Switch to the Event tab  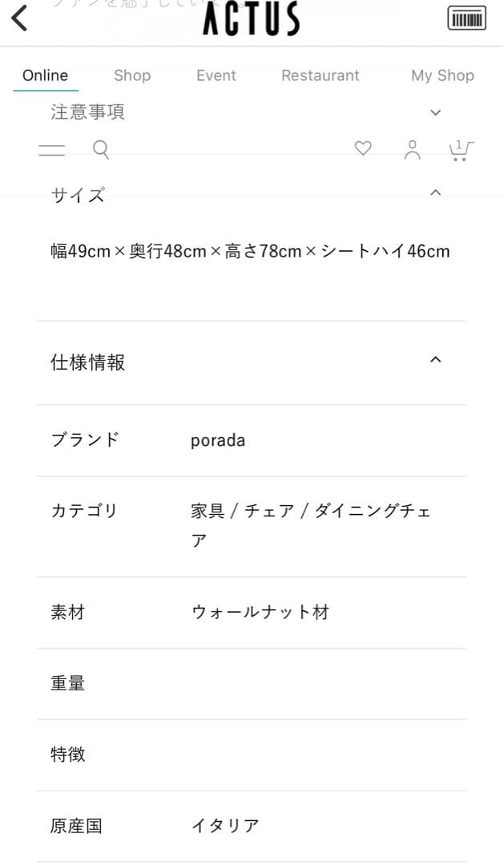click(216, 75)
